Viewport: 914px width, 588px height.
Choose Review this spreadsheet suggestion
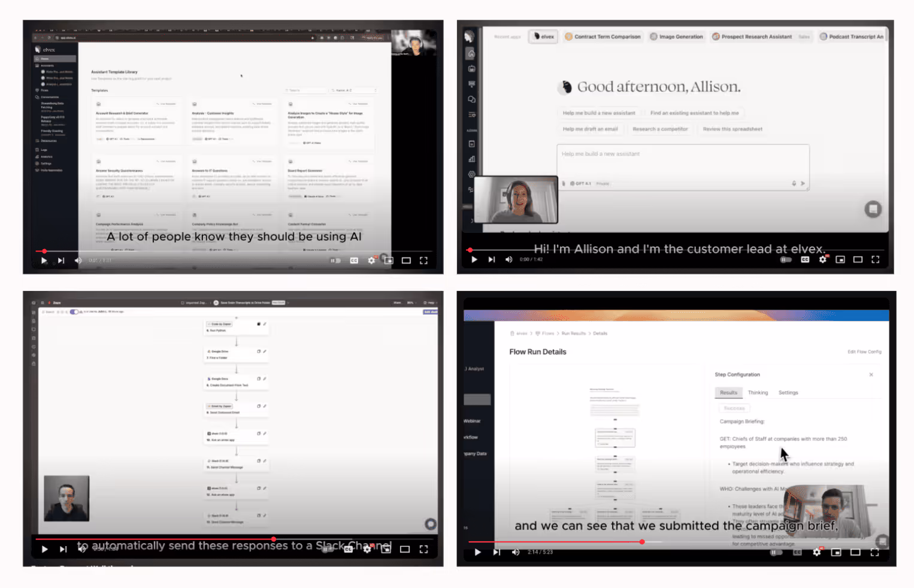[733, 129]
